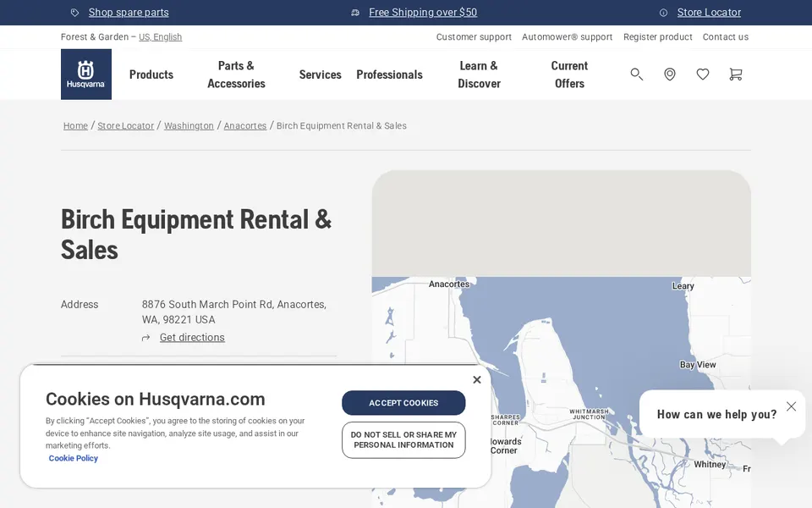
Task: Open the store locator pin icon
Action: point(670,75)
